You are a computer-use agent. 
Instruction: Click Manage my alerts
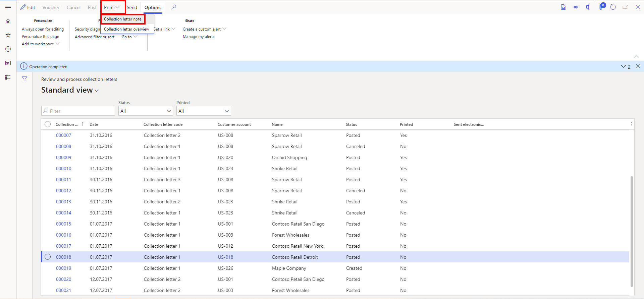(199, 37)
